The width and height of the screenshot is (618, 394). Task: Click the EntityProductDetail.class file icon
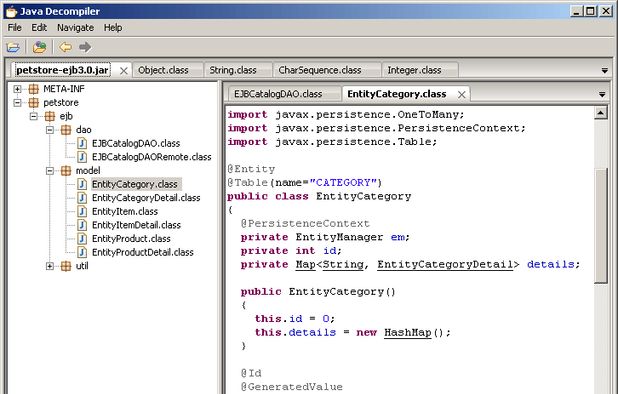[82, 252]
